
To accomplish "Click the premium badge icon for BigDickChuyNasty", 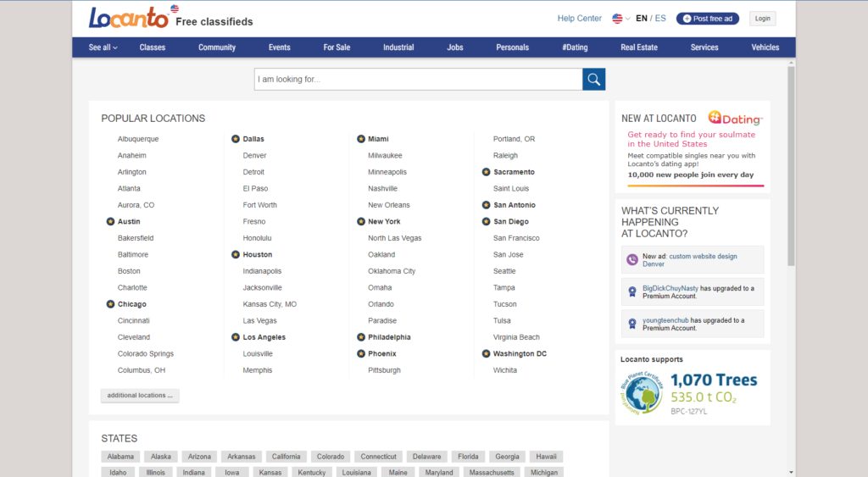I will click(x=632, y=291).
